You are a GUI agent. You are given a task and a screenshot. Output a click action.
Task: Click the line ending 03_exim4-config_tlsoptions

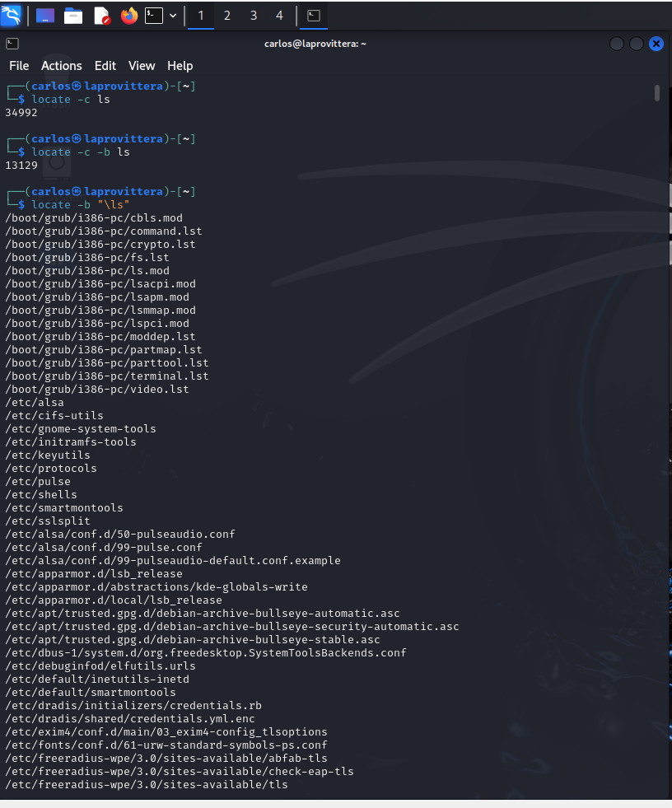166,731
